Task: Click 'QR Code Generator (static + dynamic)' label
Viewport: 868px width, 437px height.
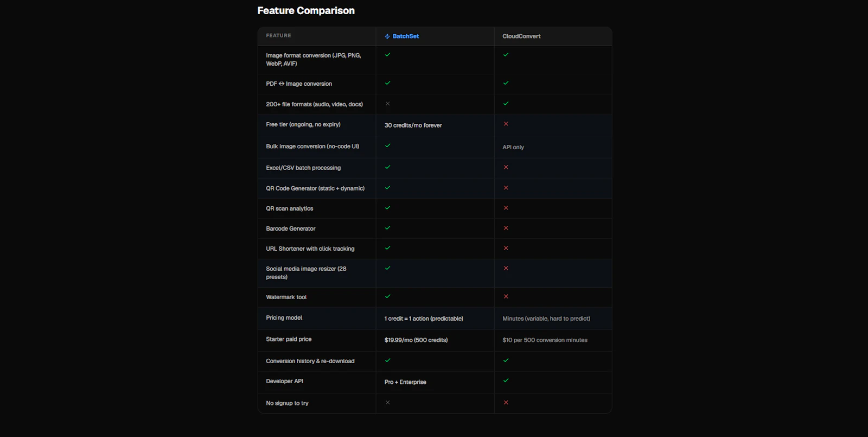Action: coord(315,188)
